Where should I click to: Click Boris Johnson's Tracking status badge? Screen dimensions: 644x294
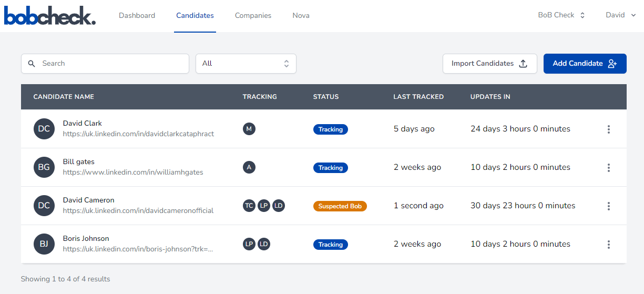coord(331,245)
